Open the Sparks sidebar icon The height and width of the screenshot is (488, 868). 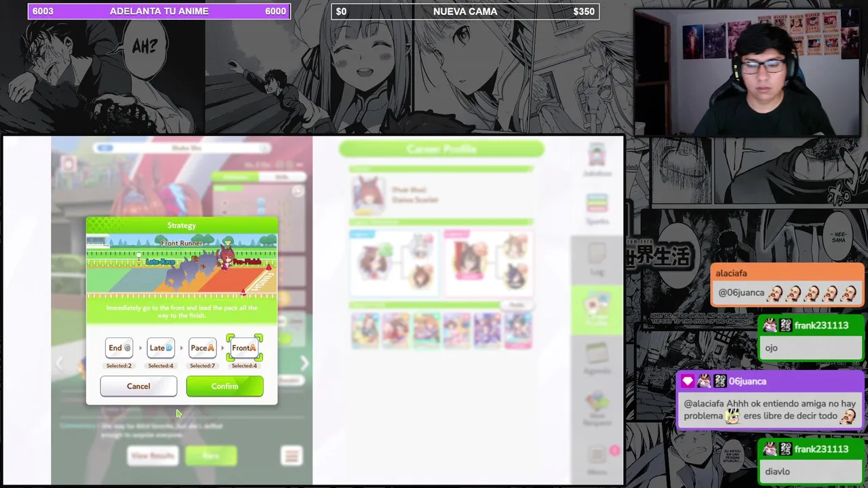[x=597, y=208]
